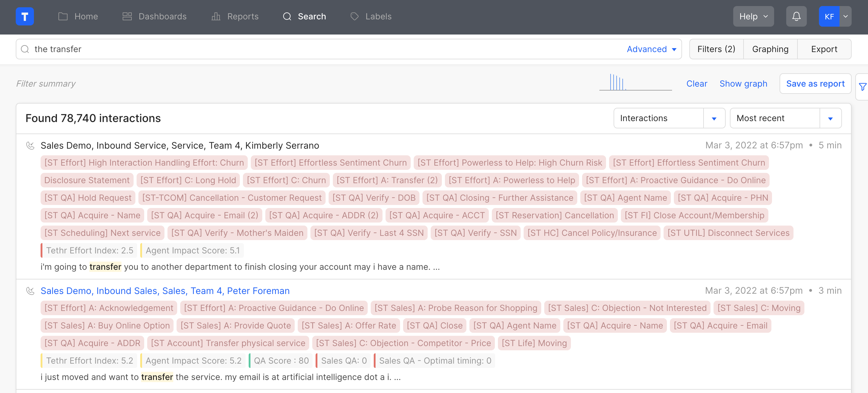Expand the Advanced search options

pos(651,49)
